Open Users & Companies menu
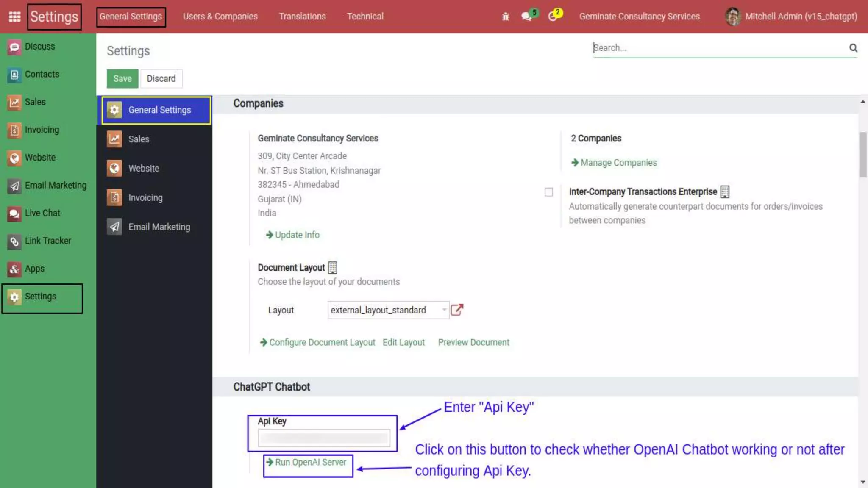Screen dimensions: 868x488 click(220, 17)
